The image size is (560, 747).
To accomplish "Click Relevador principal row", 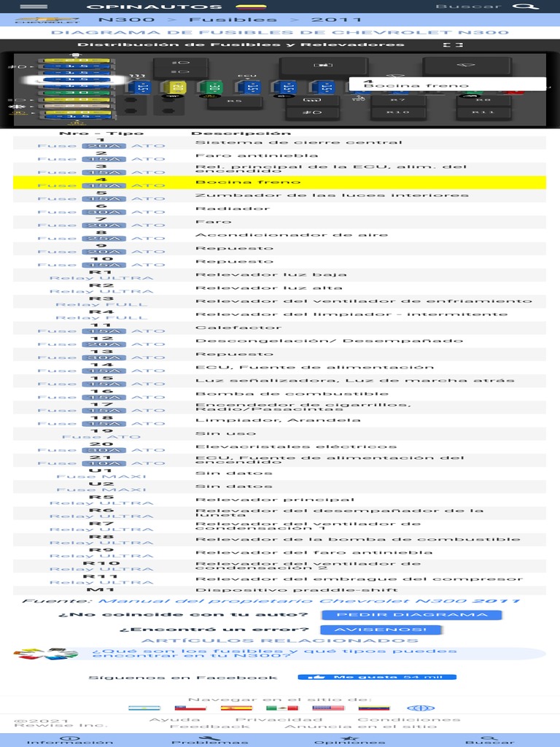I will click(x=279, y=500).
